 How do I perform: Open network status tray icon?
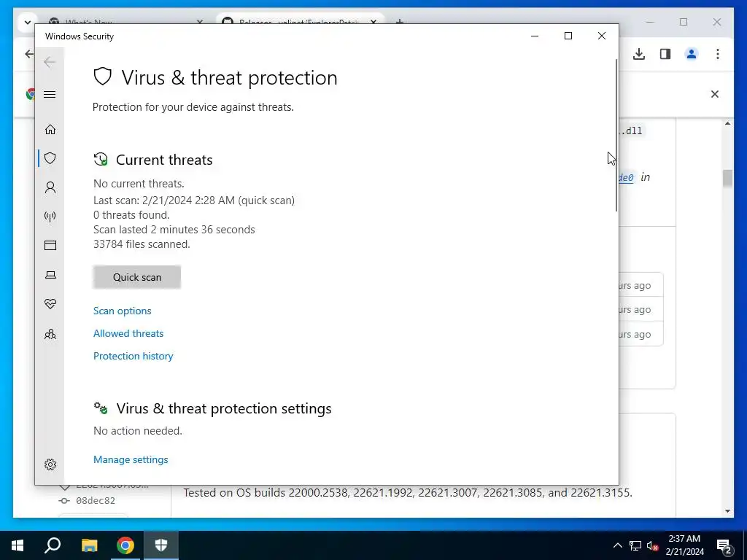pos(635,545)
